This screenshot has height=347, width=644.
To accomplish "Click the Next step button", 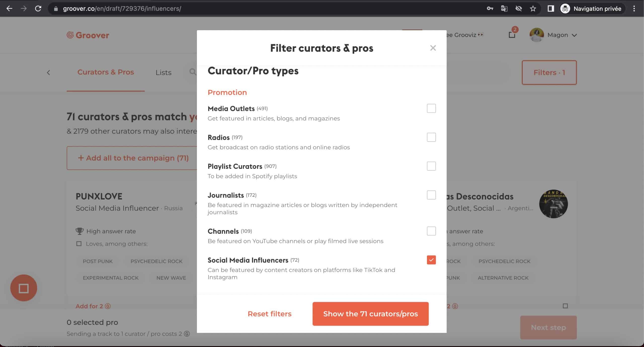I will 548,327.
